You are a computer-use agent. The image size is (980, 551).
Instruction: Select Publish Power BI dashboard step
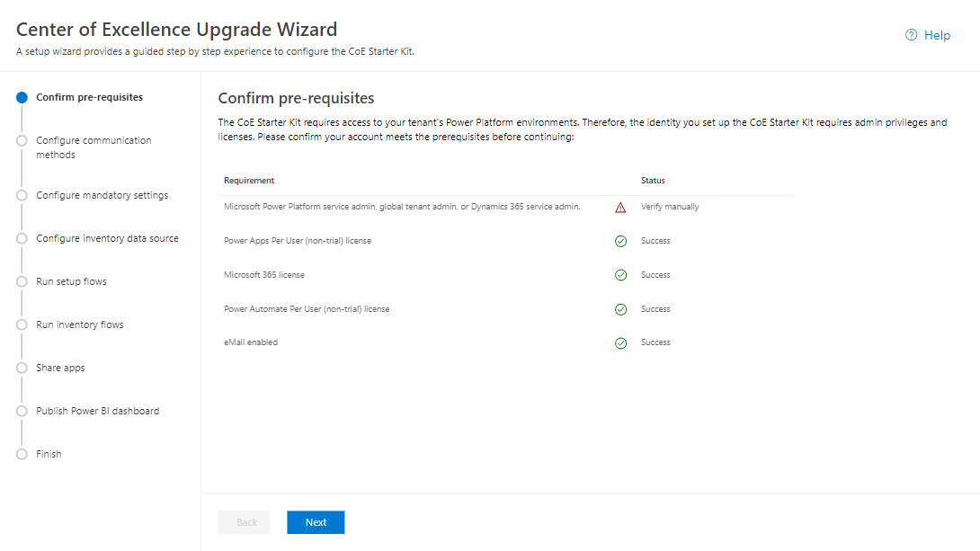(x=97, y=411)
